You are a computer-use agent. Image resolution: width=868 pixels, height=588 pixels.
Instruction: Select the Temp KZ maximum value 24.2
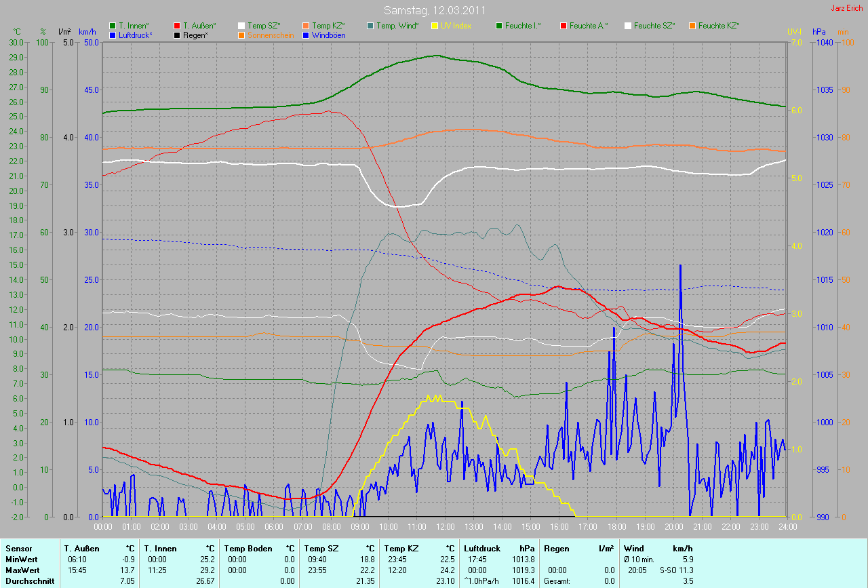click(448, 570)
